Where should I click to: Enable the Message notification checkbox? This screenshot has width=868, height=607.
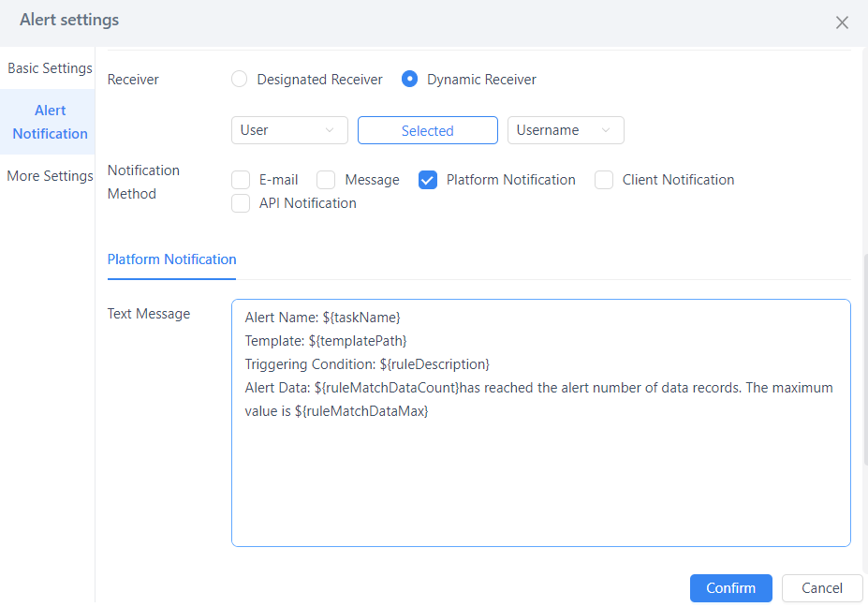point(325,179)
